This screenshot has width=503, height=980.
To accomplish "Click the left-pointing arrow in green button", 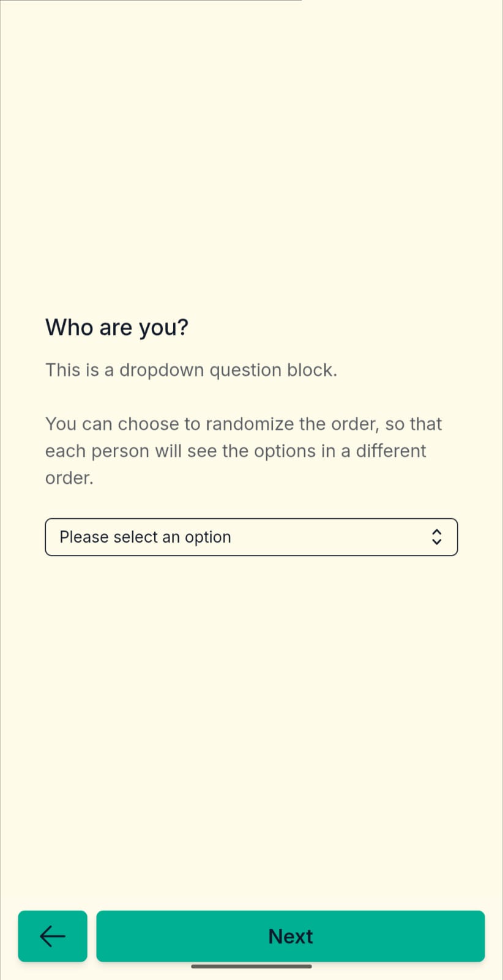I will [x=53, y=936].
